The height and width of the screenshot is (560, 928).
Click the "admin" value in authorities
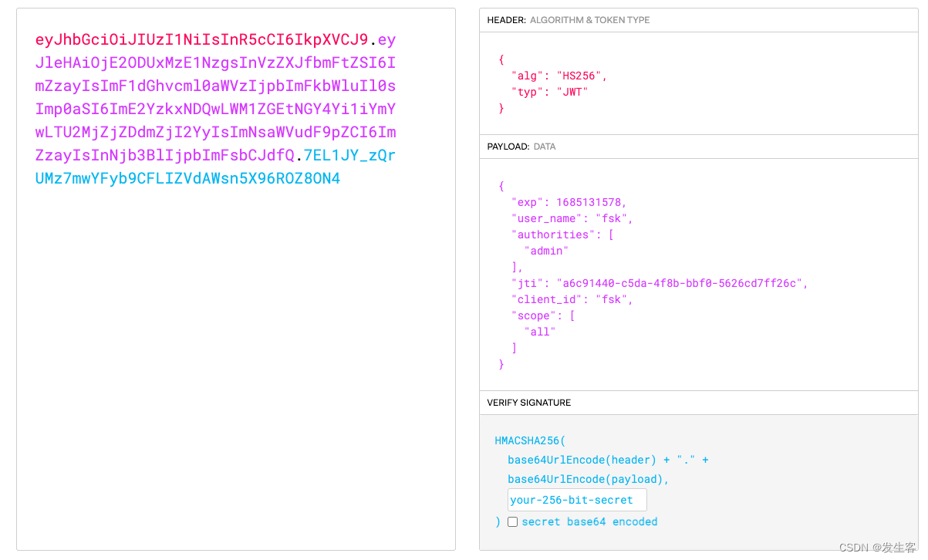click(546, 251)
